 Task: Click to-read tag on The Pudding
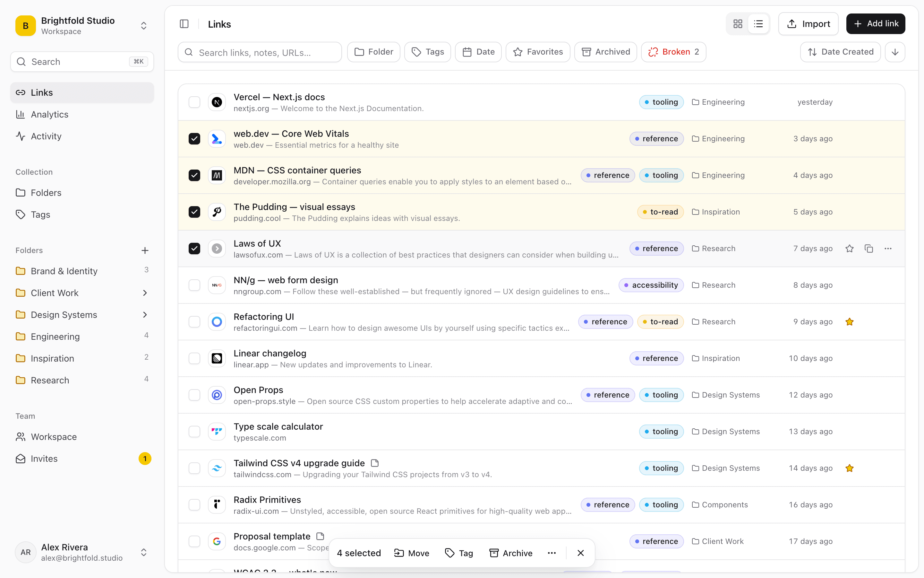(660, 212)
